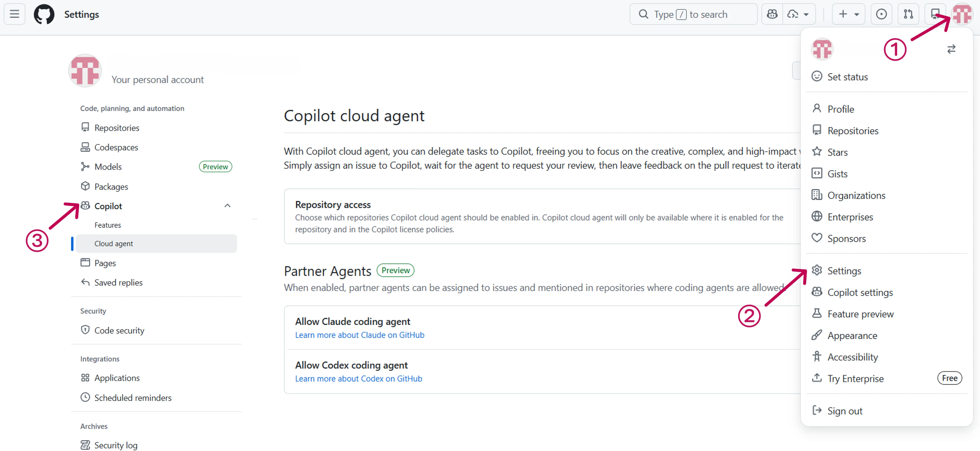Open Code security in settings sidebar
The width and height of the screenshot is (980, 451).
point(156,331)
